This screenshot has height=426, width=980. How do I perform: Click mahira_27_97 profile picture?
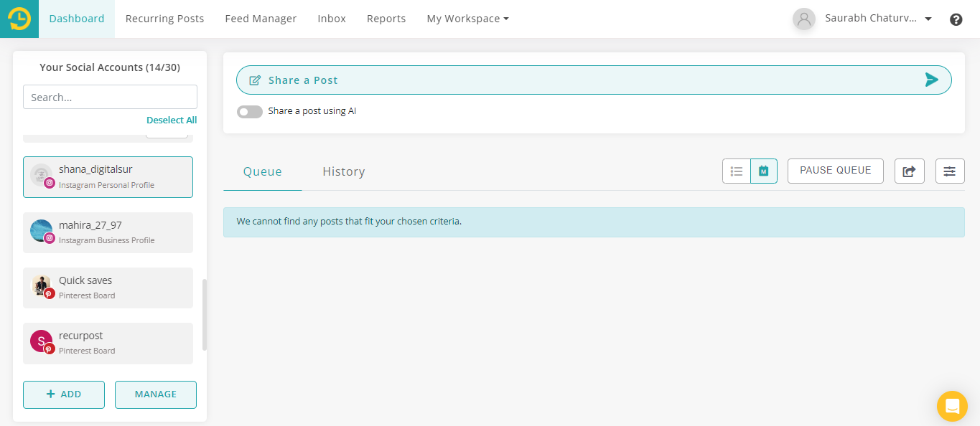tap(41, 231)
